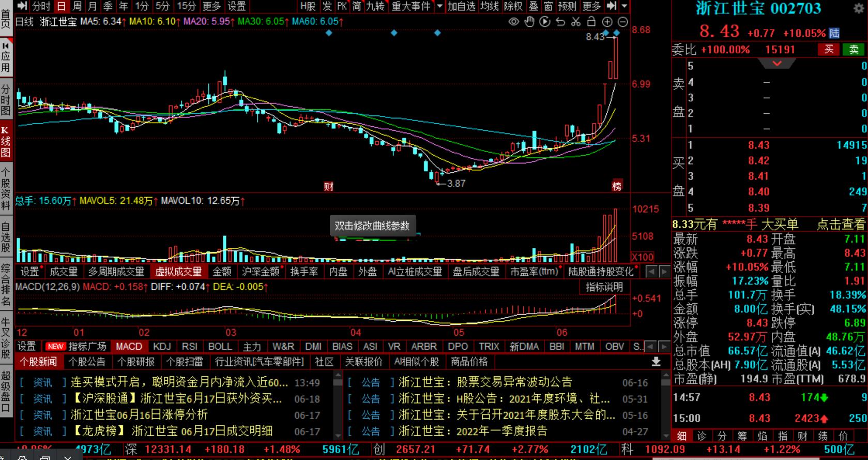Toggle 九转 indicator overlay

pyautogui.click(x=375, y=6)
